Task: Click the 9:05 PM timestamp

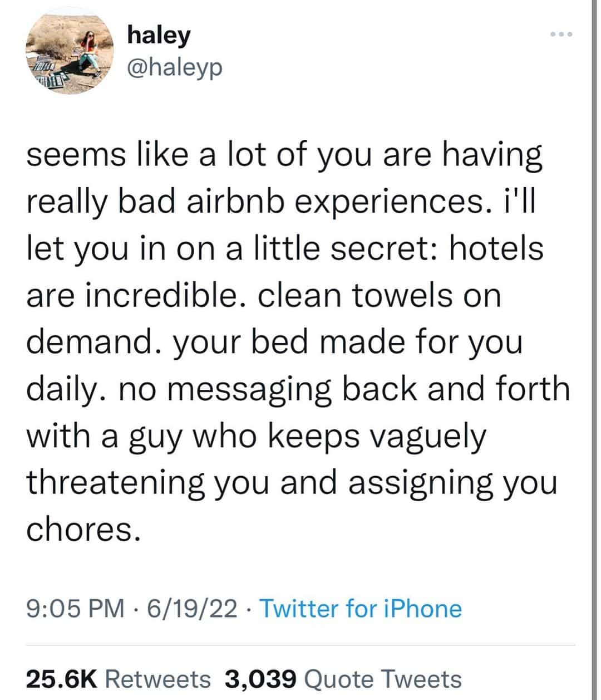Action: pos(76,608)
